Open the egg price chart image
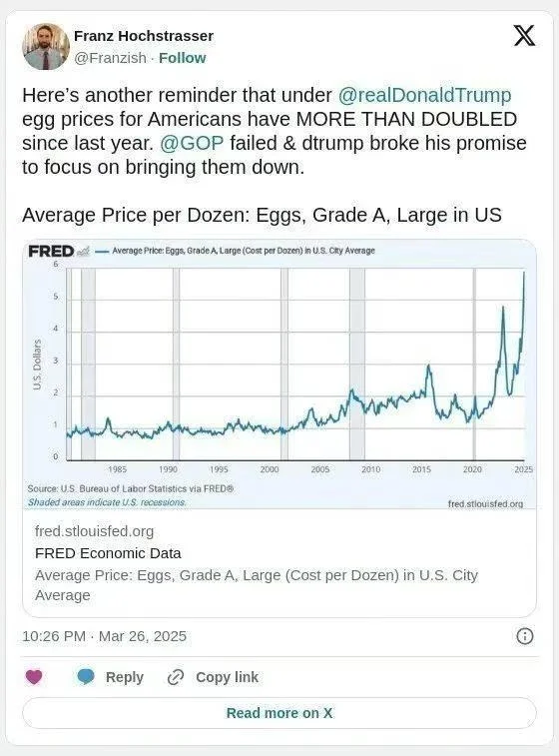559x756 pixels. (x=279, y=375)
